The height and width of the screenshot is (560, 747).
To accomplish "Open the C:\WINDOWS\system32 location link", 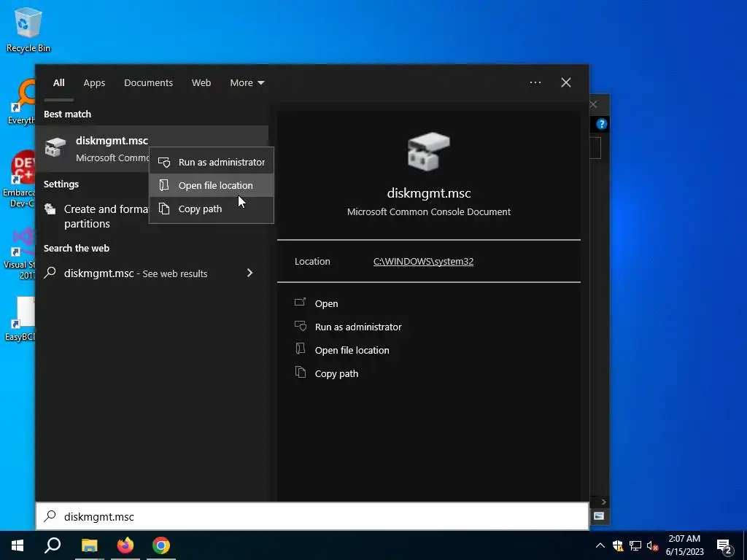I will coord(423,262).
